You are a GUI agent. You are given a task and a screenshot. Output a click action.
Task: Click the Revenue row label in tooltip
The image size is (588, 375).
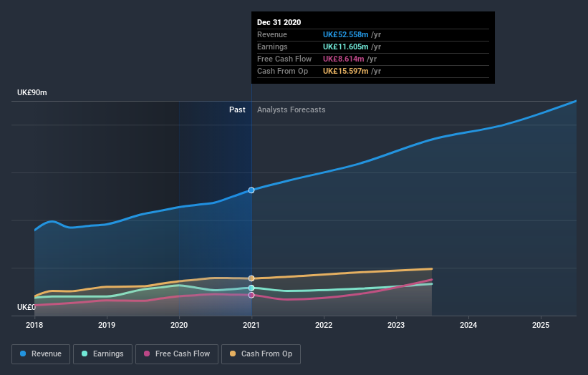pyautogui.click(x=272, y=34)
